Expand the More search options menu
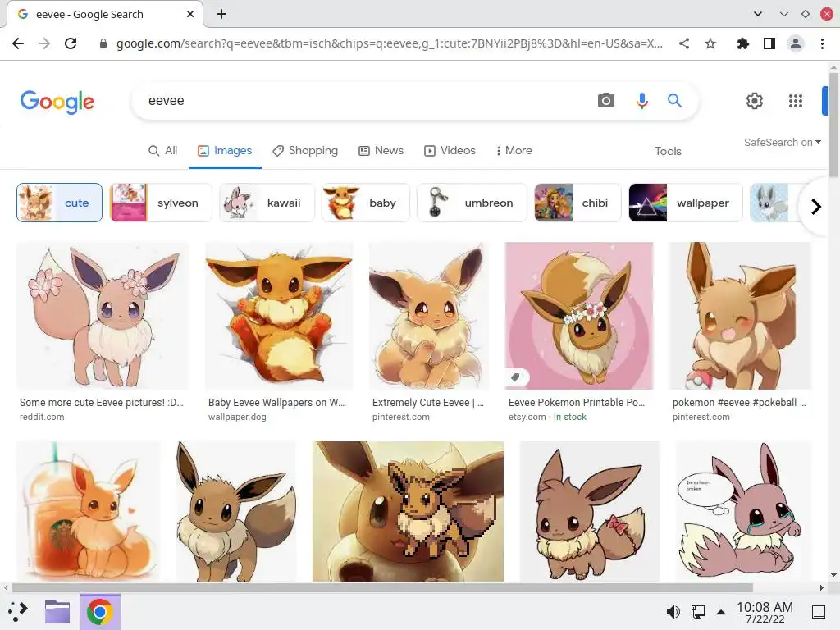Image resolution: width=840 pixels, height=630 pixels. [514, 151]
